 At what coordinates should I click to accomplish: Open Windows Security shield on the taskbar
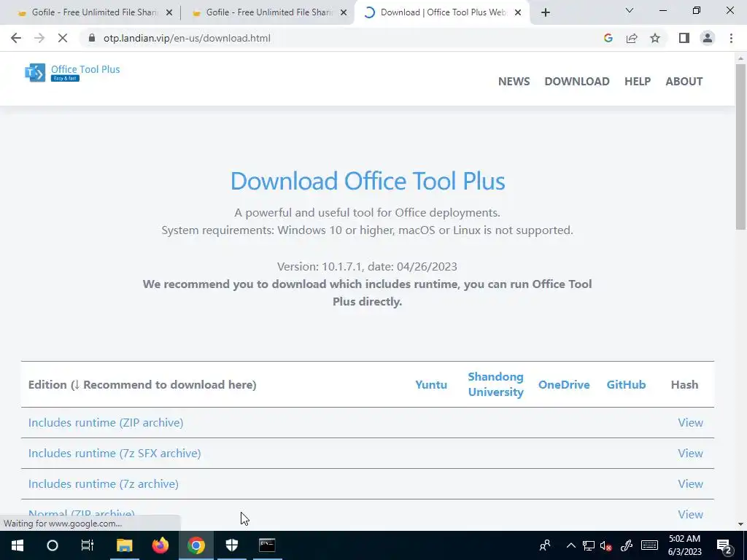click(231, 545)
